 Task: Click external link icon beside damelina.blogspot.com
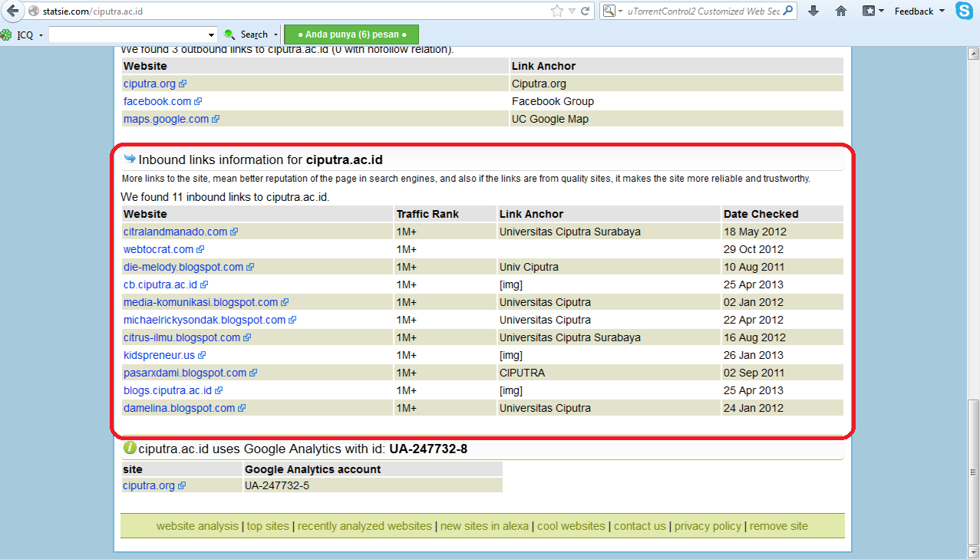point(242,408)
